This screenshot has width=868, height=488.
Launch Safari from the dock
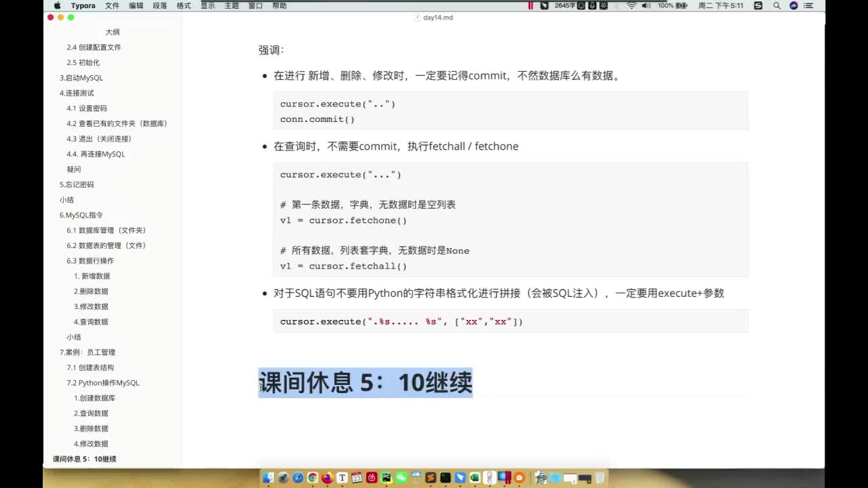(298, 478)
